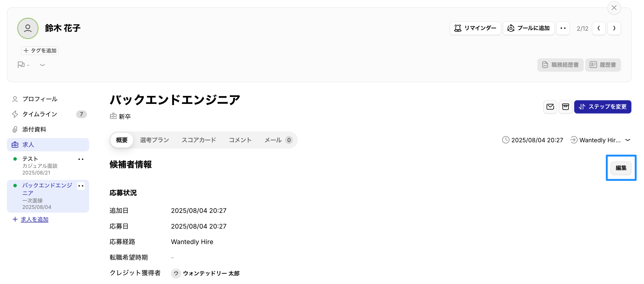Screen dimensions: 644x284
Task: Click 鈴木 花子's avatar
Action: pyautogui.click(x=27, y=28)
